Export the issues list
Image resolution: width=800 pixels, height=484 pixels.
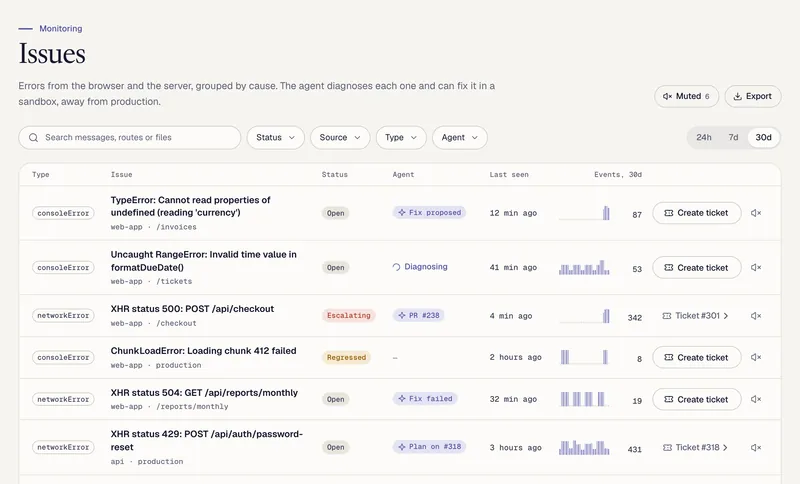[x=753, y=96]
